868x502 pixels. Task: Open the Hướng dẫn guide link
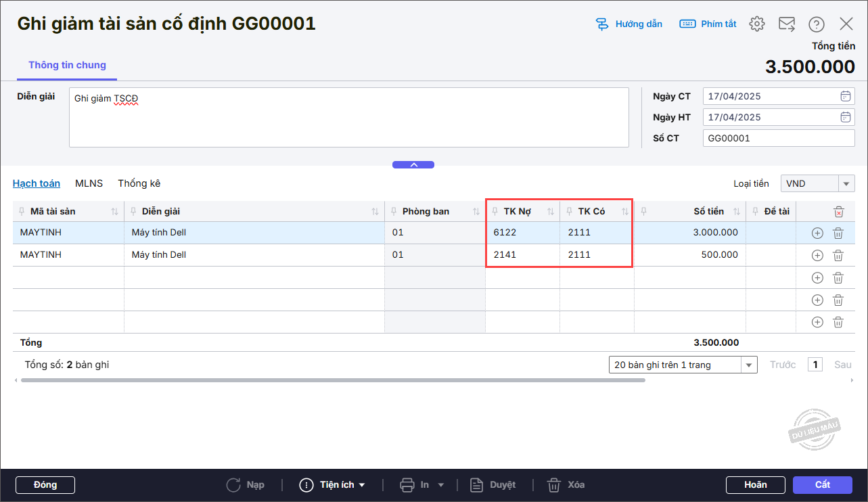click(629, 24)
